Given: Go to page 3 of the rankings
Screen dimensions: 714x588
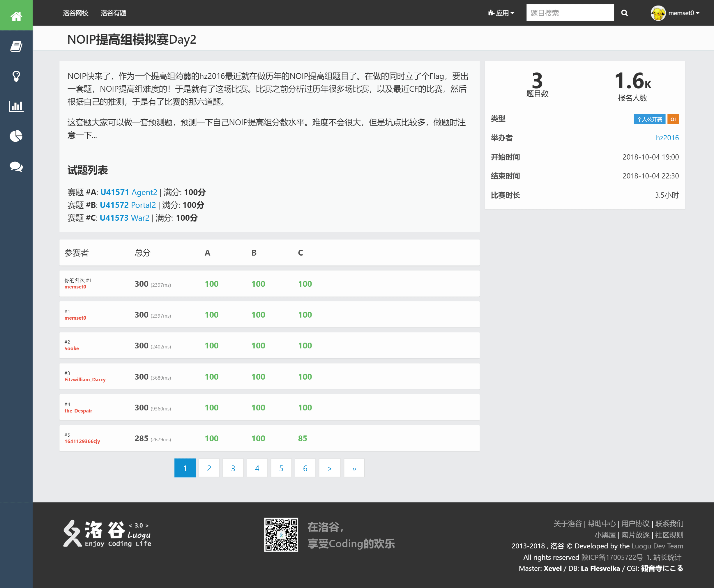Looking at the screenshot, I should [233, 468].
